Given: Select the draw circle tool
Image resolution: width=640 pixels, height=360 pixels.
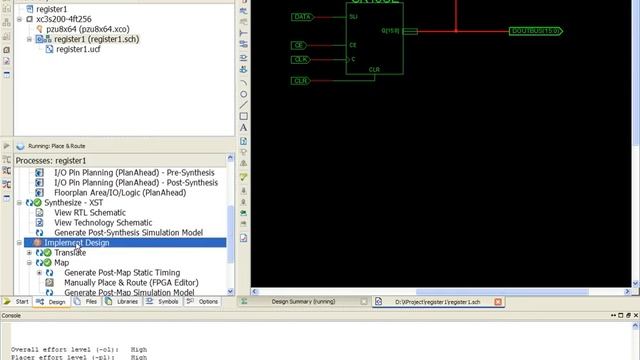Looking at the screenshot, I should coord(244,94).
